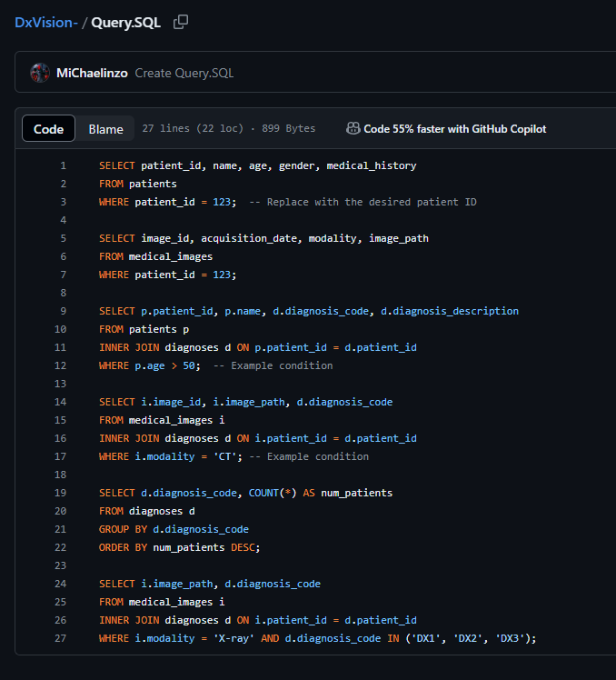Viewport: 616px width, 680px height.
Task: Click line number 19 for the COUNT query
Action: tap(61, 493)
